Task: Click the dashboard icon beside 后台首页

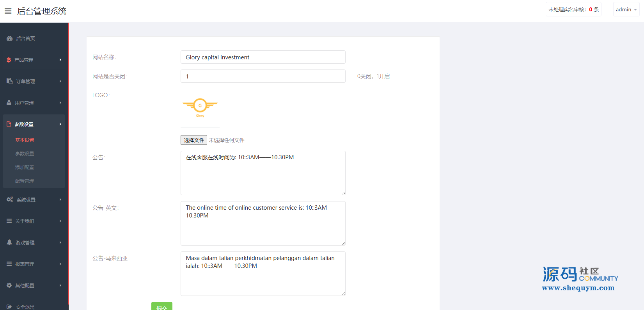Action: [x=10, y=38]
